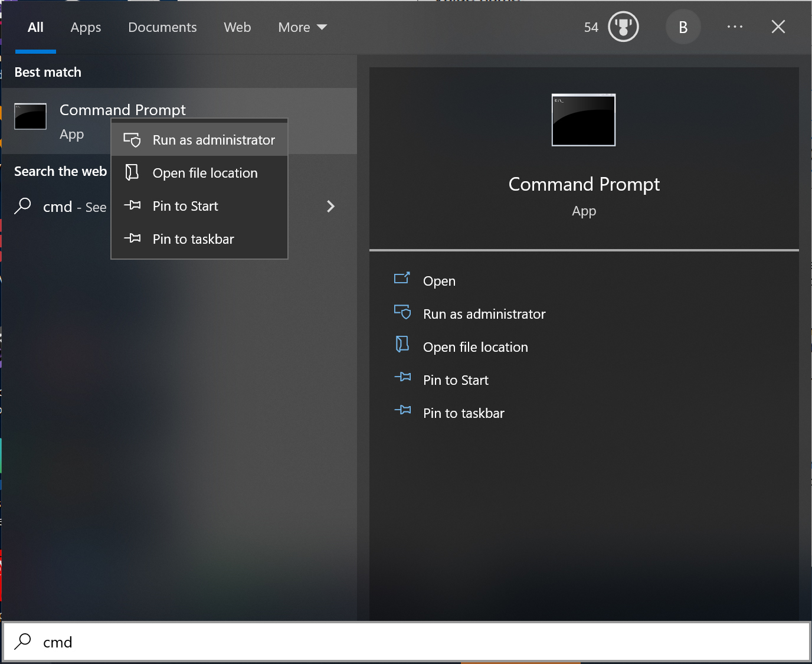The width and height of the screenshot is (812, 664).
Task: Choose Open file location in context menu
Action: click(x=199, y=173)
